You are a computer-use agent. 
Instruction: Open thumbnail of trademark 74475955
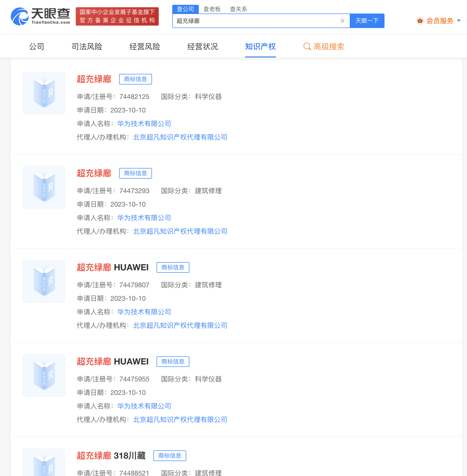44,375
